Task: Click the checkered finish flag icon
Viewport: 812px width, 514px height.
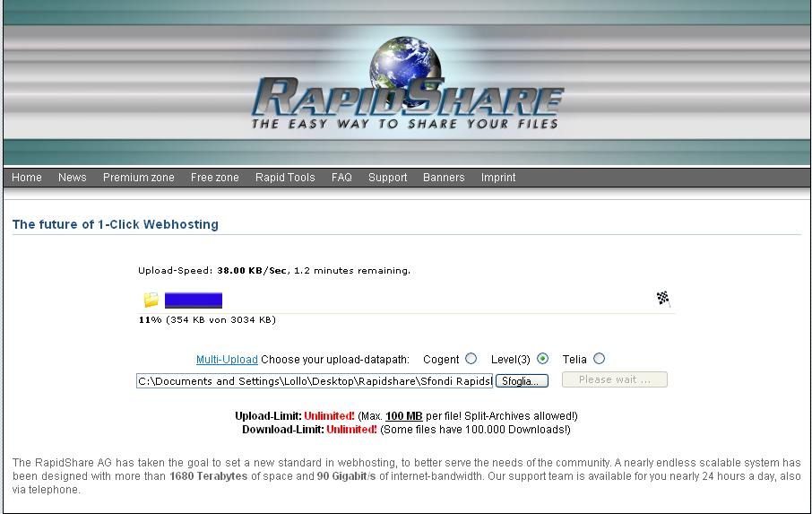Action: [x=663, y=299]
